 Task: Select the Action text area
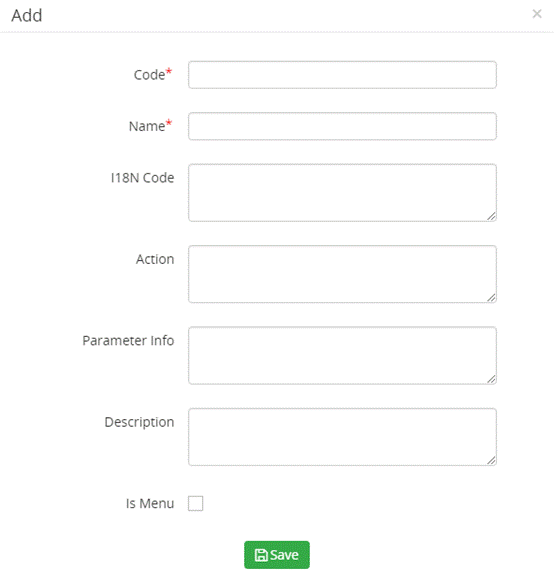(342, 274)
